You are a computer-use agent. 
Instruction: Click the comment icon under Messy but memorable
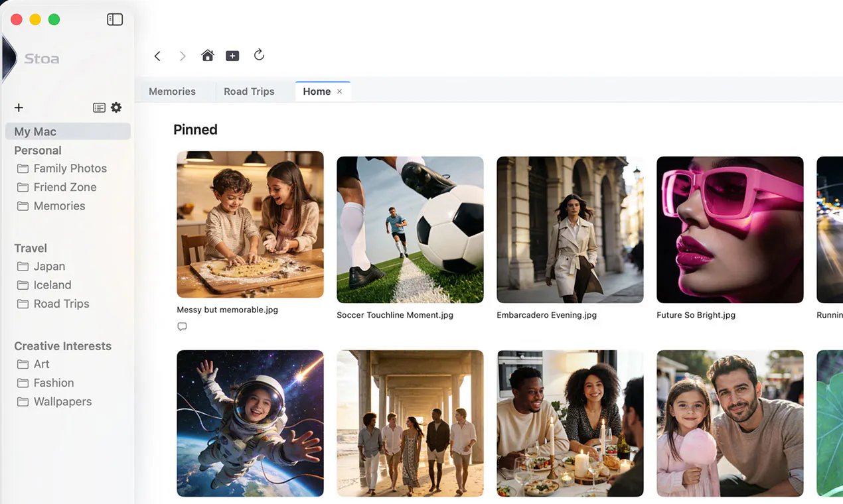(182, 326)
